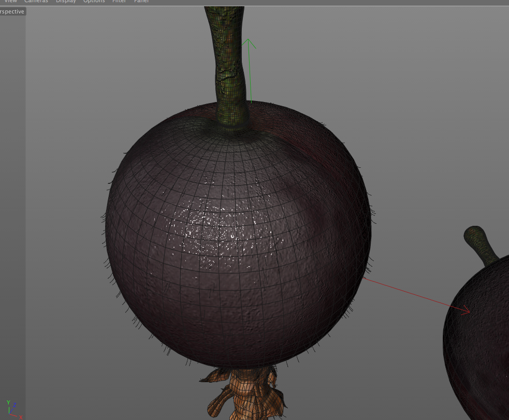
Task: Grab the red X-axis arrow handle
Action: [465, 310]
